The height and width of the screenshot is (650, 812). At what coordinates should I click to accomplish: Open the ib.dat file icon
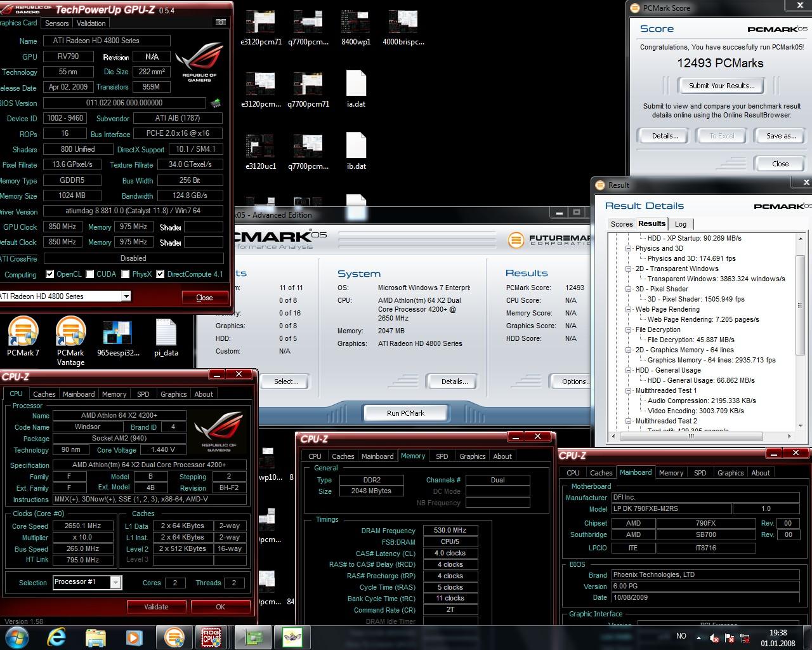pyautogui.click(x=356, y=151)
